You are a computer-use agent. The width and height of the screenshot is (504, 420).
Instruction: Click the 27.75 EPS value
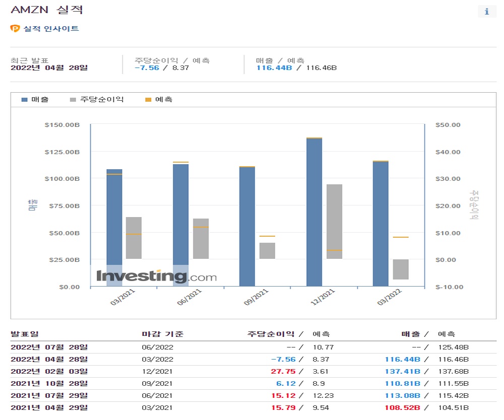coord(283,371)
